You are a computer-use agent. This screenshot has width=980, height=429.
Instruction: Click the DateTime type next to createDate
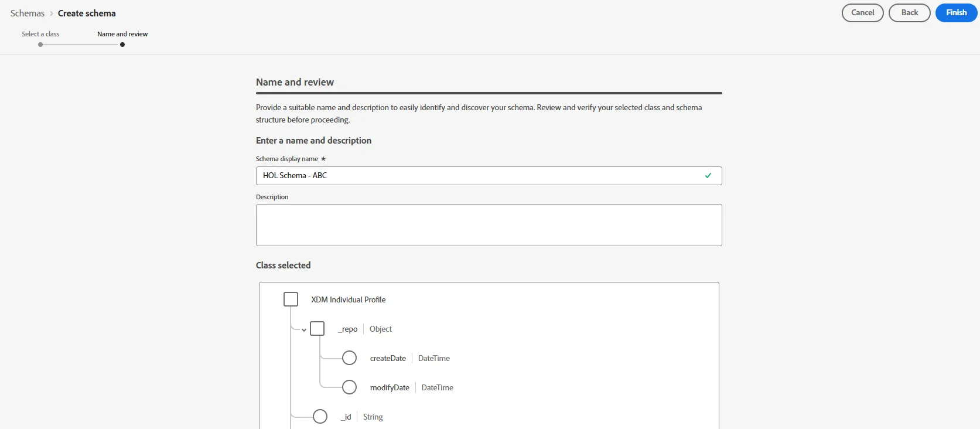click(x=434, y=359)
